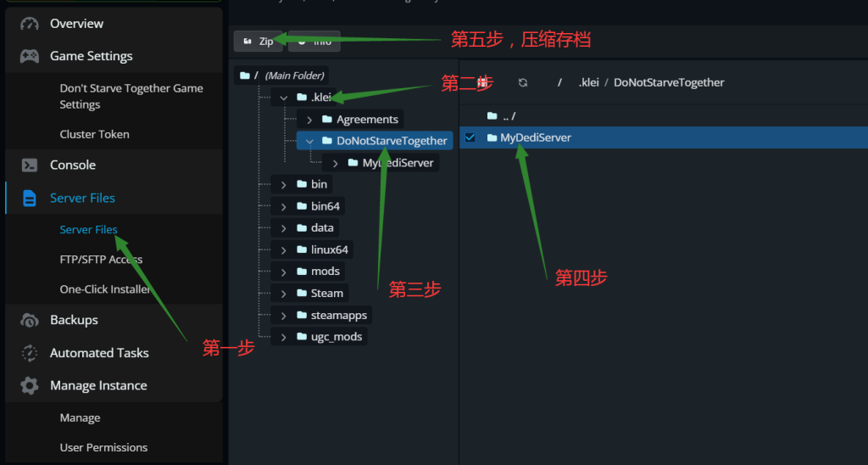The height and width of the screenshot is (465, 868).
Task: Click the Automated Tasks icon
Action: pyautogui.click(x=30, y=353)
